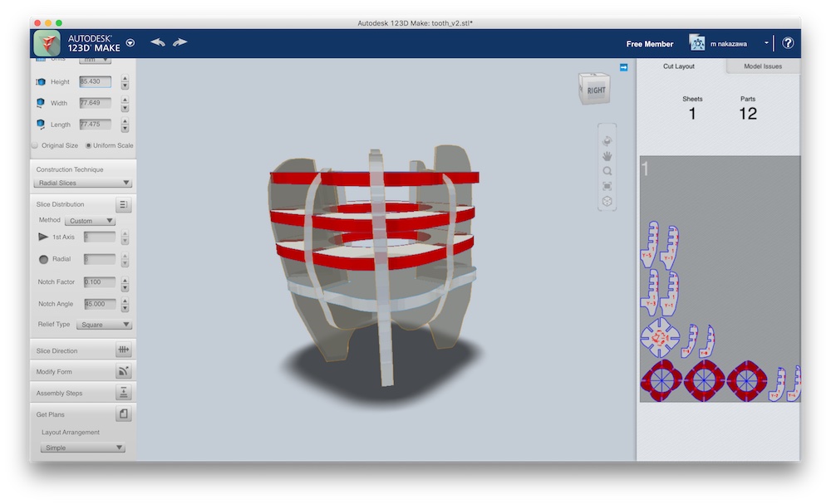Viewport: 831px width, 504px height.
Task: Click the Slice Direction section label
Action: click(57, 350)
